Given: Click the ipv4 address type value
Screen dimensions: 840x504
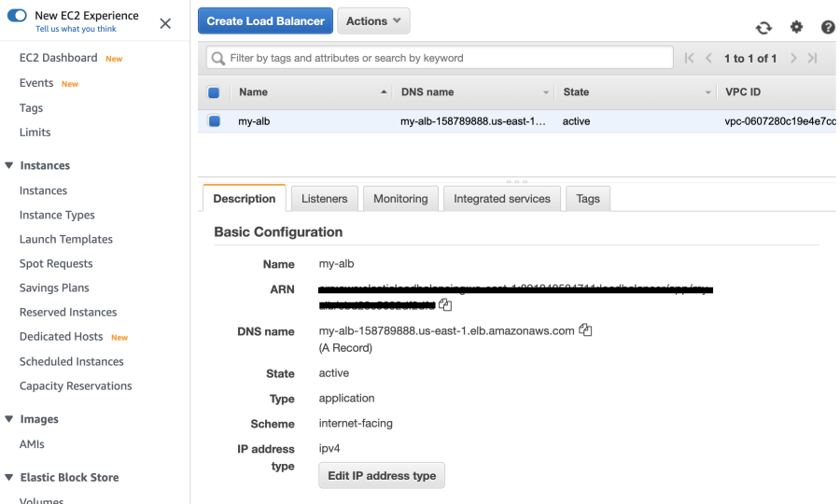Looking at the screenshot, I should point(329,448).
